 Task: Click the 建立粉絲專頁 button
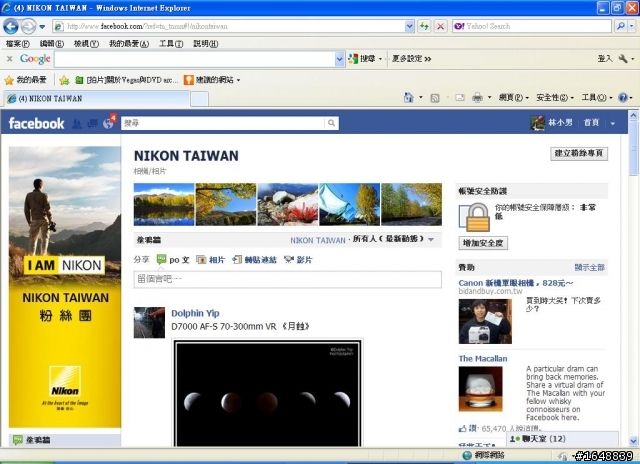pyautogui.click(x=579, y=153)
